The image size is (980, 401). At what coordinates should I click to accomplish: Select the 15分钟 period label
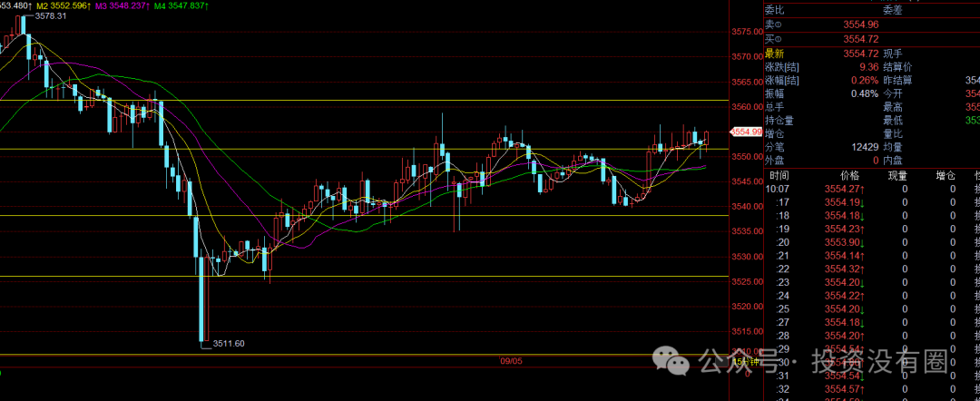pyautogui.click(x=746, y=362)
